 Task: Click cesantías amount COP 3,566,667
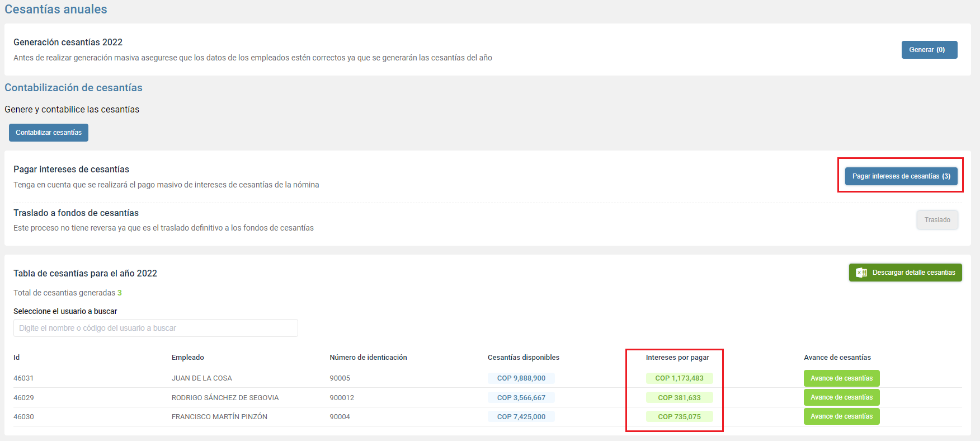point(521,398)
